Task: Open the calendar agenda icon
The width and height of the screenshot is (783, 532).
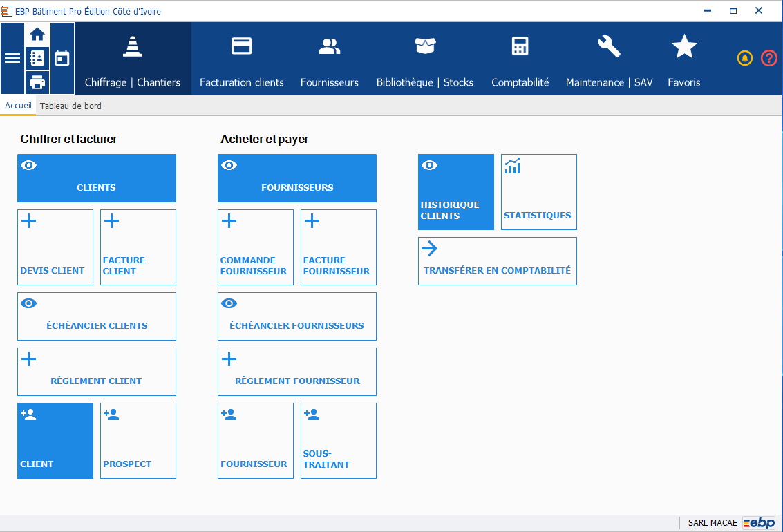Action: tap(62, 59)
